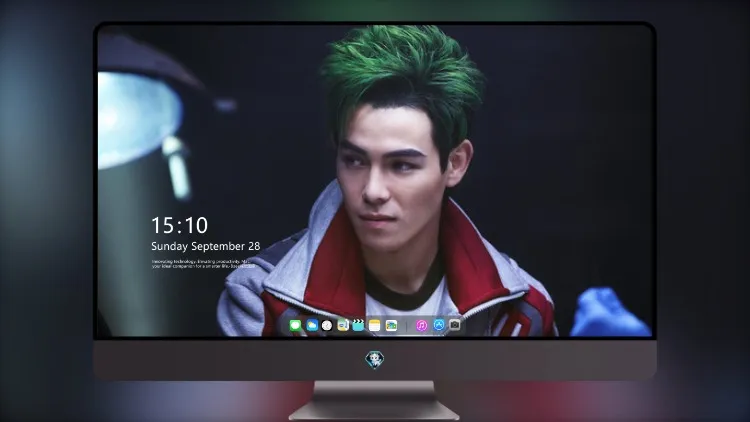Screen dimensions: 750x422
Task: Open the Weather app in dock
Action: (x=312, y=325)
